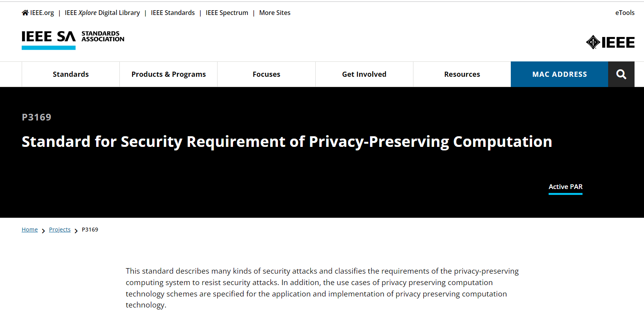644x315 pixels.
Task: Click the IEEE SA Standards Association logo
Action: (73, 40)
